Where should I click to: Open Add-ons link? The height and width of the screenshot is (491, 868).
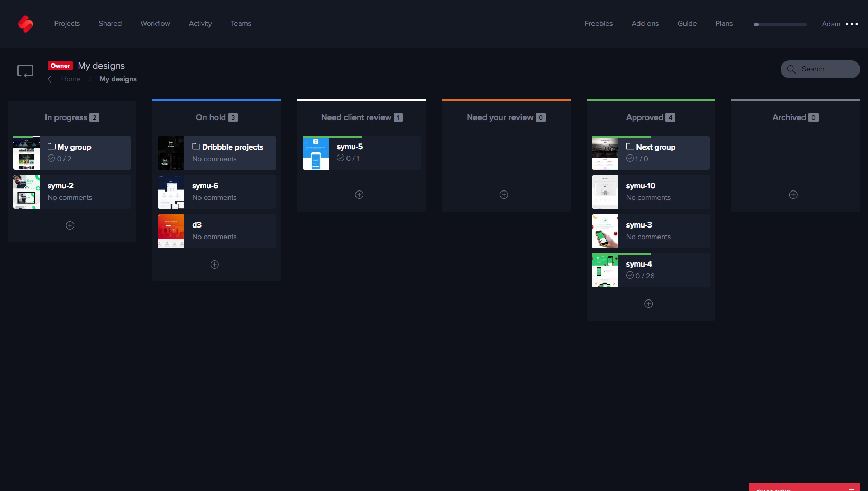(x=645, y=24)
